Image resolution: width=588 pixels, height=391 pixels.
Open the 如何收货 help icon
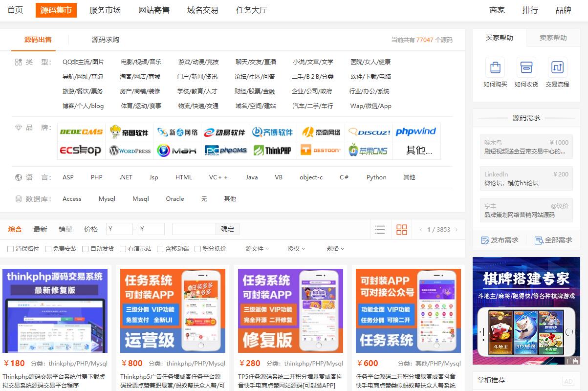click(526, 67)
